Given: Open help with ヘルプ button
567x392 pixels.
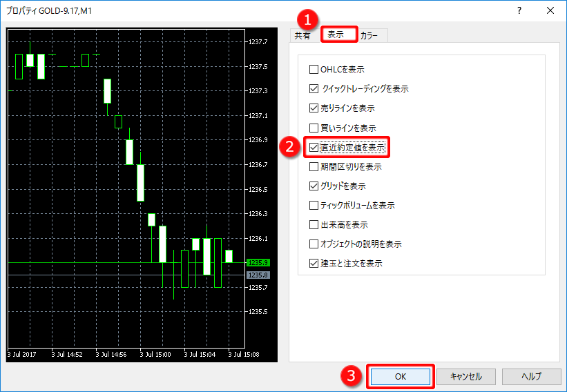Looking at the screenshot, I should coord(531,376).
